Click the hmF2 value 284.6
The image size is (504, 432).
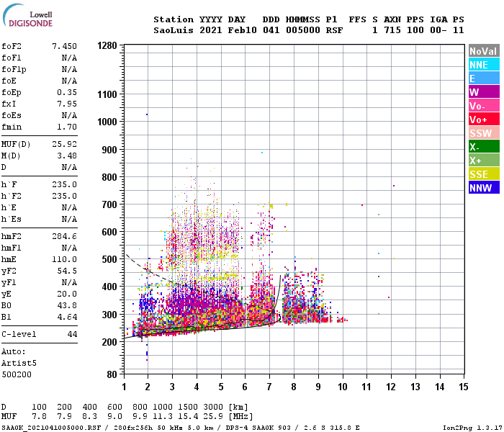(64, 237)
